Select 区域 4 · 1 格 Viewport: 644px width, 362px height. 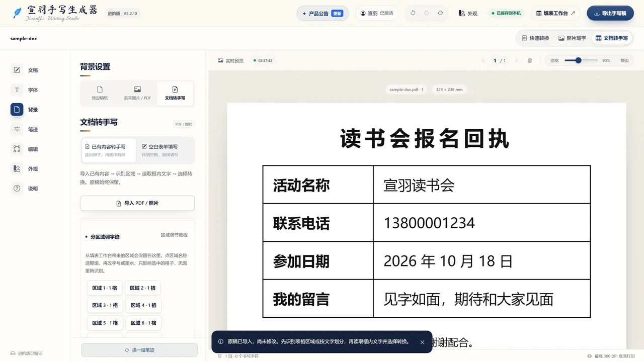[x=143, y=305]
